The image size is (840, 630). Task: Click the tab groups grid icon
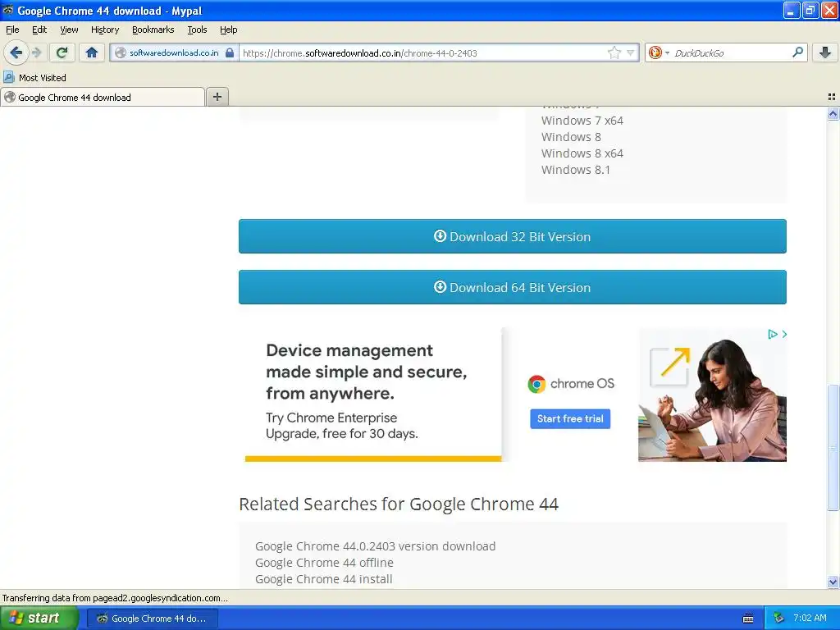[x=832, y=97]
